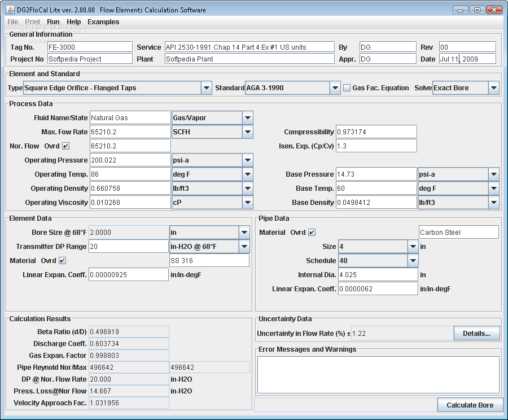The width and height of the screenshot is (508, 420).
Task: Click the Base Temp. value field
Action: 376,189
